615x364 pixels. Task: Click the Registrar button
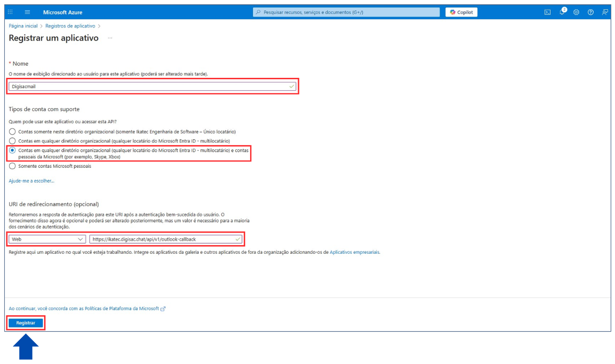coord(26,322)
